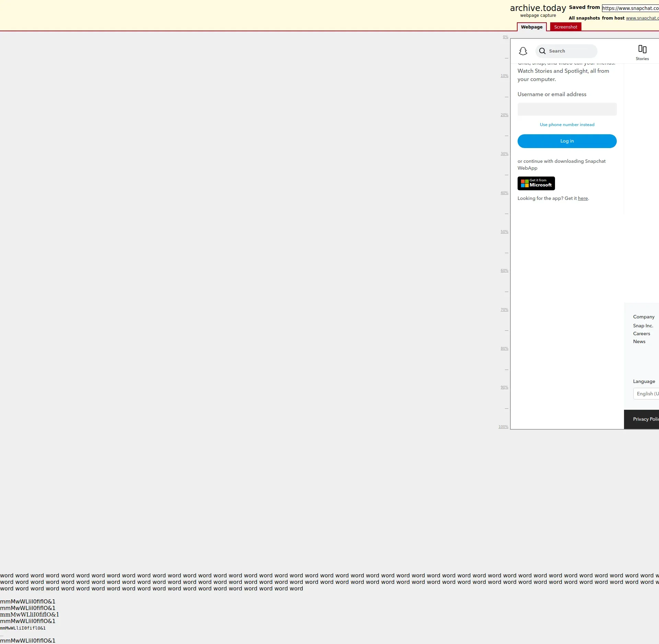Viewport: 659px width, 644px height.
Task: Click Use phone number instead link
Action: (x=567, y=125)
